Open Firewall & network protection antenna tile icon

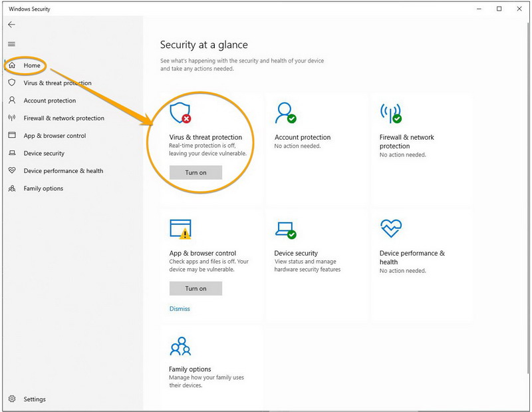click(391, 112)
